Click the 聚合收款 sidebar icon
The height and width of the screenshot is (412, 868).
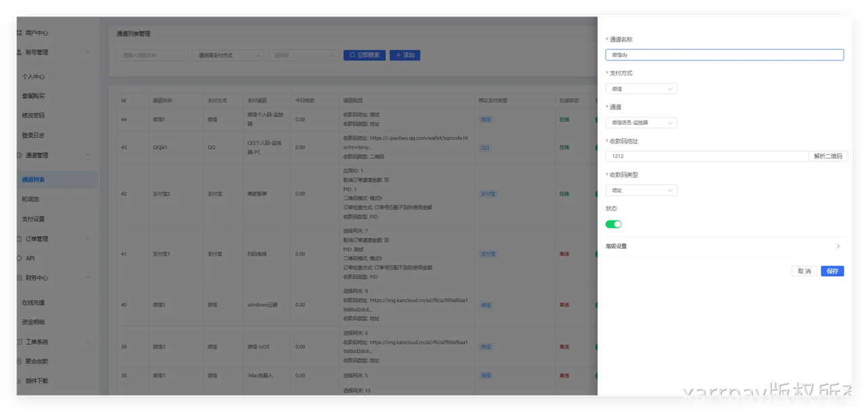coord(19,361)
